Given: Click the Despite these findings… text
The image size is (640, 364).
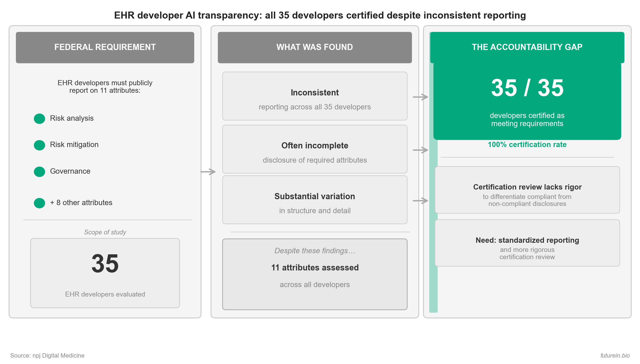Looking at the screenshot, I should pos(315,251).
